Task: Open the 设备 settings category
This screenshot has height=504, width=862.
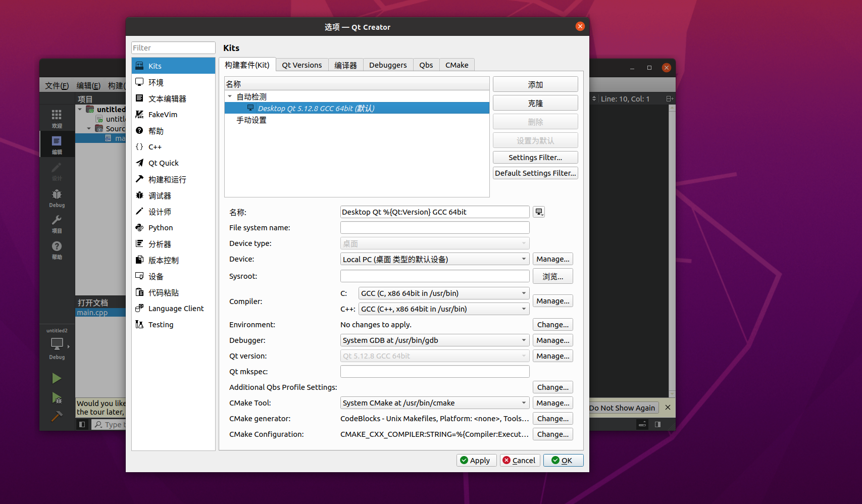Action: point(173,276)
